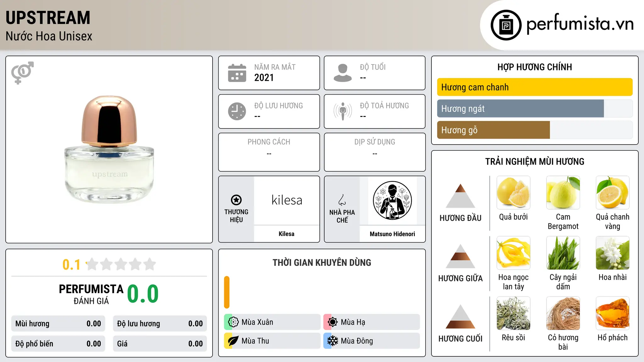
Task: Open the Kilesa brand name link
Action: 286,234
